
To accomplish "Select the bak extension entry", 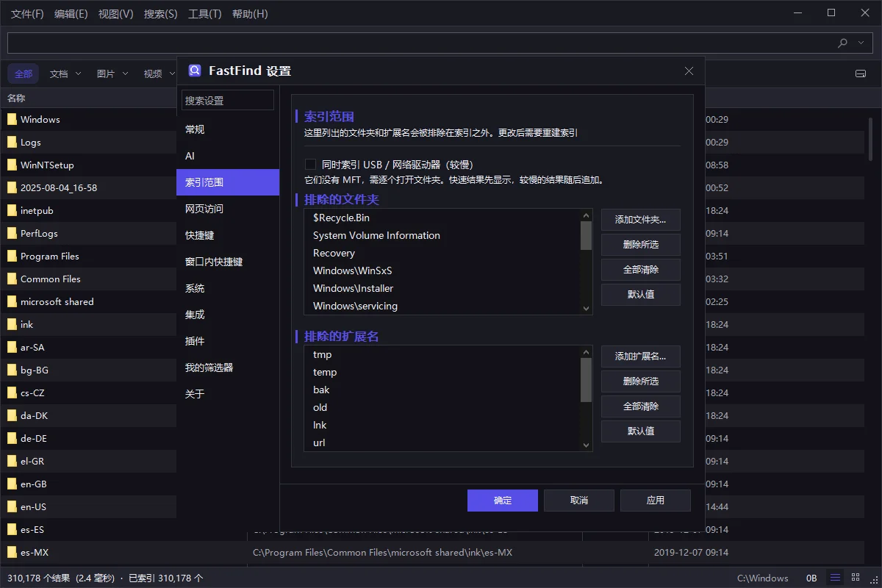I will pyautogui.click(x=442, y=390).
